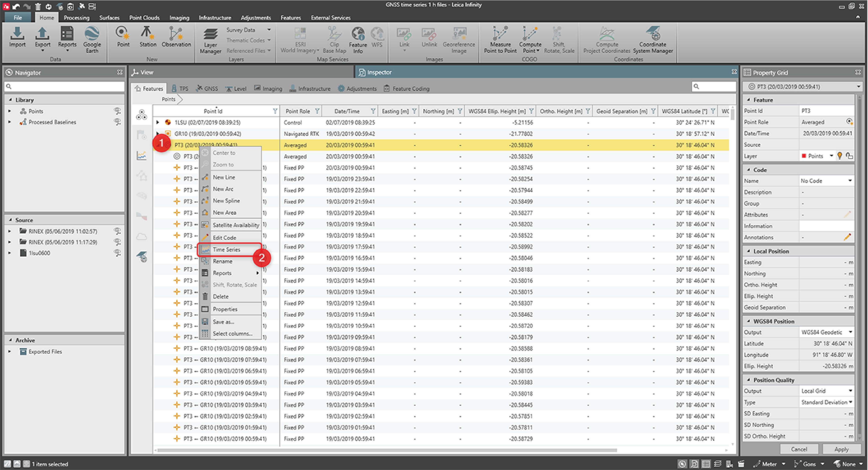Open Reports in the Data group
The image size is (868, 470).
67,39
